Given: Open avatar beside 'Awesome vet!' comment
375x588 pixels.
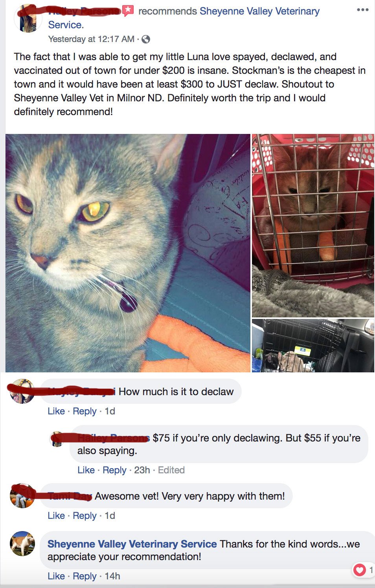Looking at the screenshot, I should tap(22, 496).
